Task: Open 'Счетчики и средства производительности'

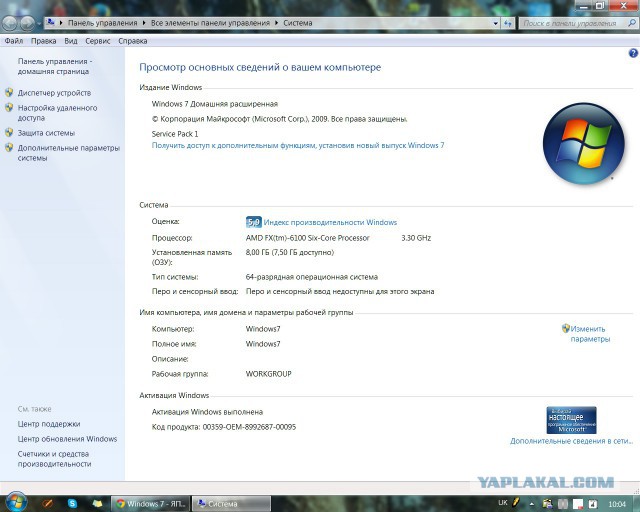Action: (54, 459)
